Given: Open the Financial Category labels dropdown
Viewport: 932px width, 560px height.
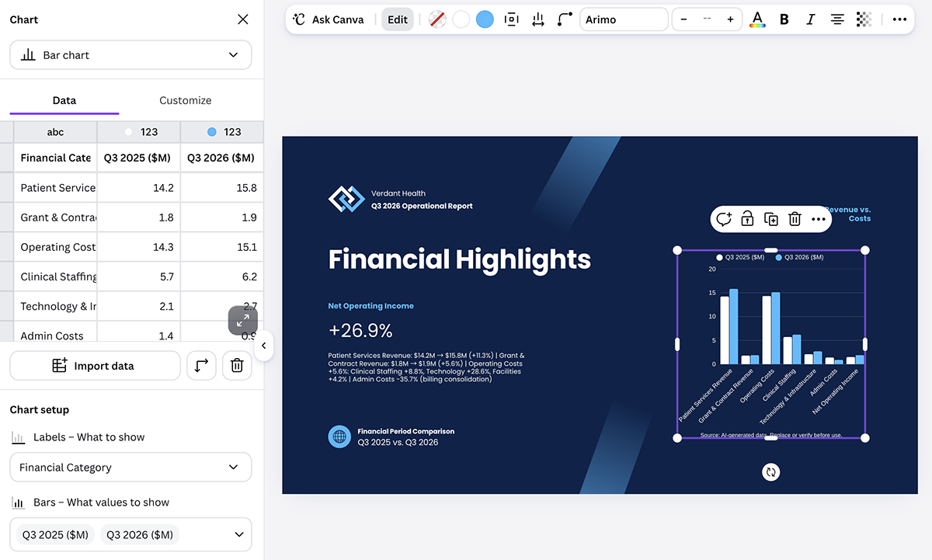Looking at the screenshot, I should [130, 468].
